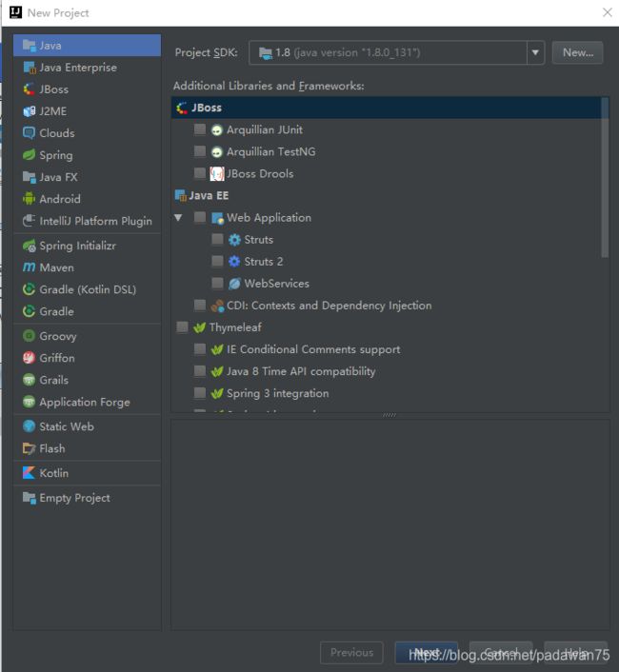Select the Java project type icon
This screenshot has width=619, height=672.
tap(30, 46)
